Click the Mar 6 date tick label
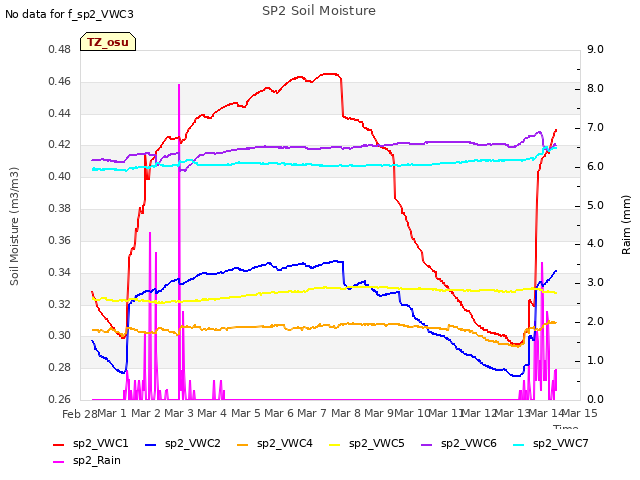 coord(279,413)
